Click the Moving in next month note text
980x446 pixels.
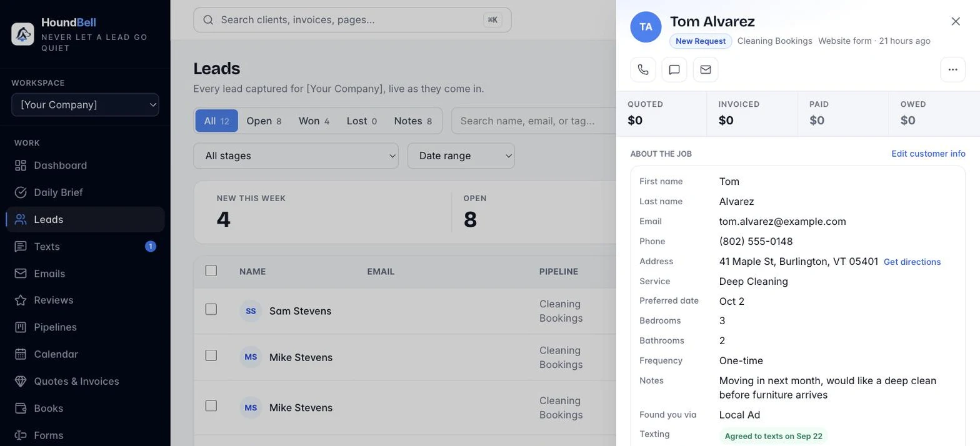coord(827,388)
